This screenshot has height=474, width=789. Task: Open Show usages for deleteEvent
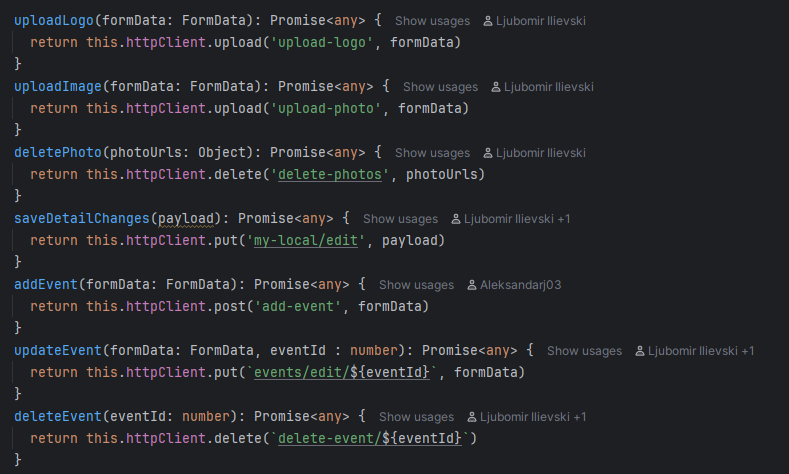(x=416, y=417)
